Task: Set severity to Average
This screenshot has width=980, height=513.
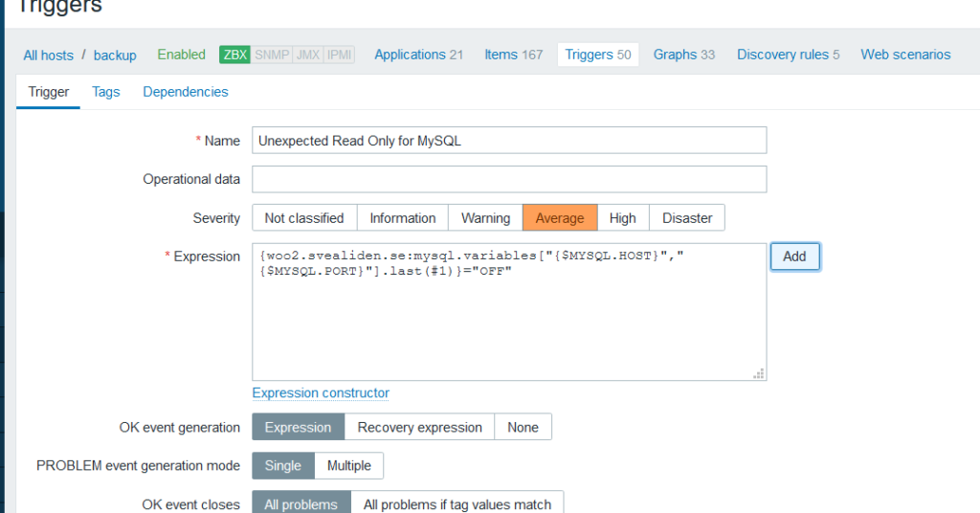Action: 560,218
